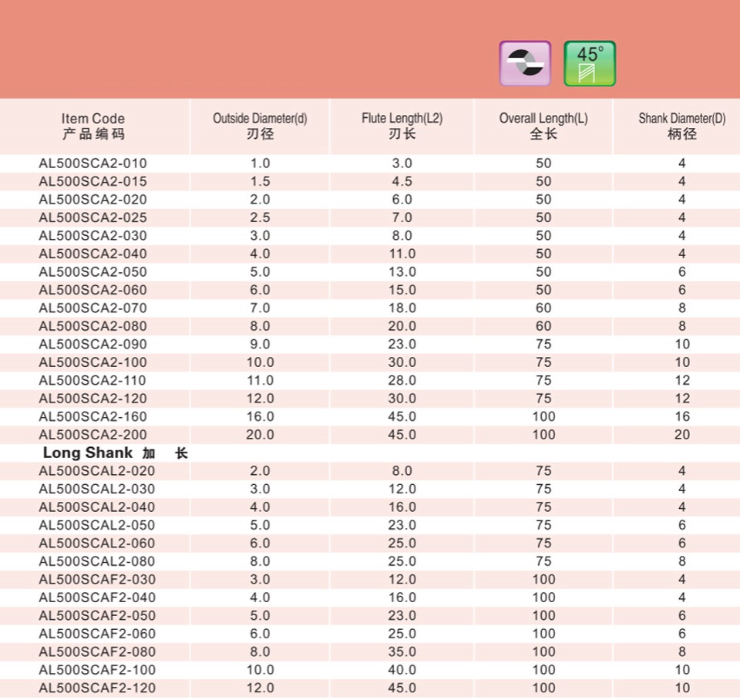Screen dimensions: 740x700
Task: Select the Overall Length(L) column header
Action: 543,126
